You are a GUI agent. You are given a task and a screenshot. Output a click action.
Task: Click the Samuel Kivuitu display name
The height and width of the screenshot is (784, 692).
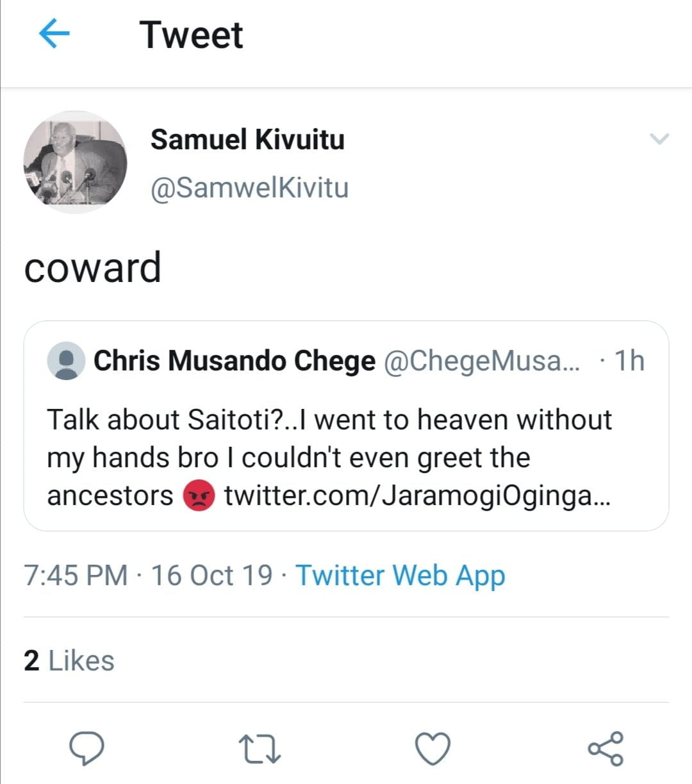pyautogui.click(x=247, y=139)
